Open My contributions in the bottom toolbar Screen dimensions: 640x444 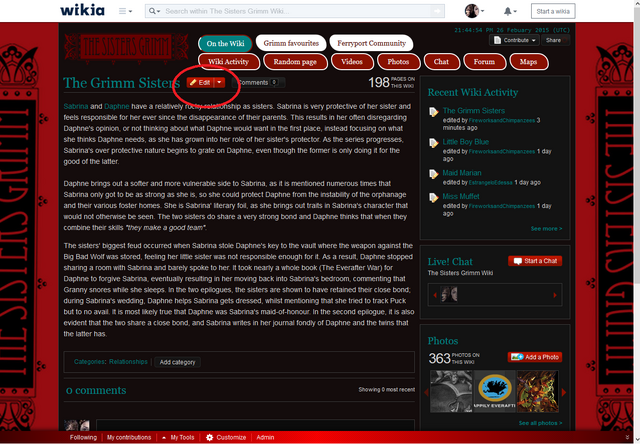(129, 437)
